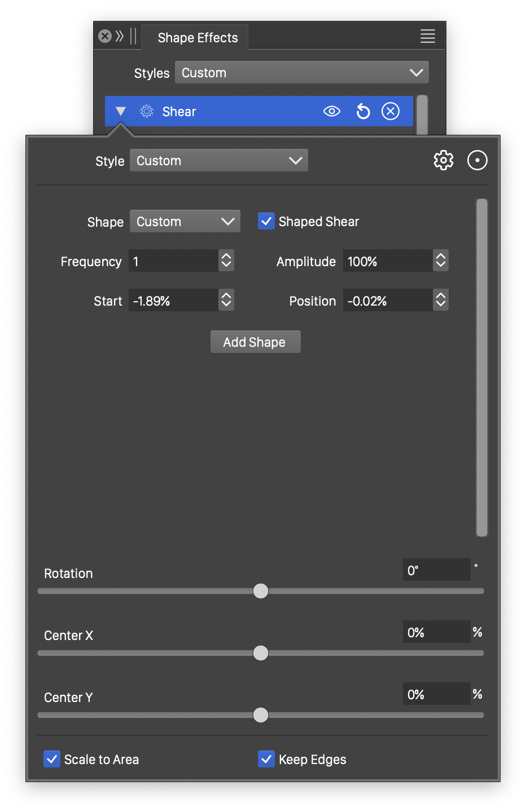Image resolution: width=526 pixels, height=812 pixels.
Task: Click the Shear effect burst icon
Action: 147,112
